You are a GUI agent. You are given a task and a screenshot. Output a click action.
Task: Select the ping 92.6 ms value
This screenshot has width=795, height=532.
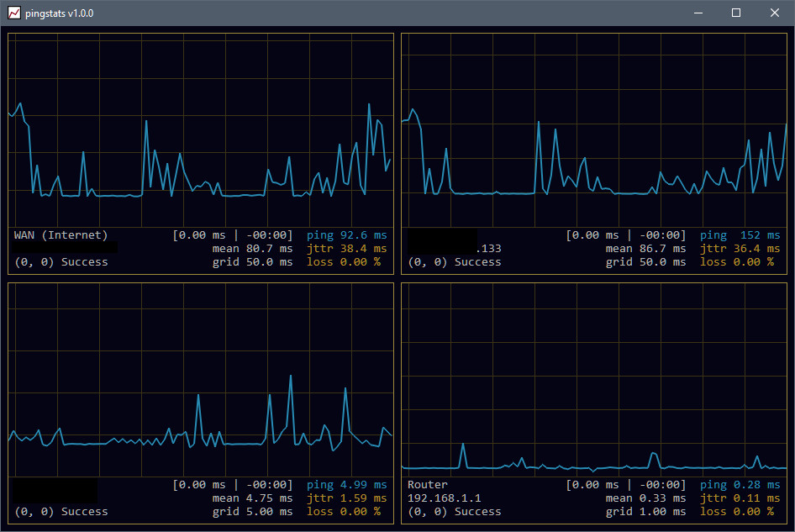[347, 234]
